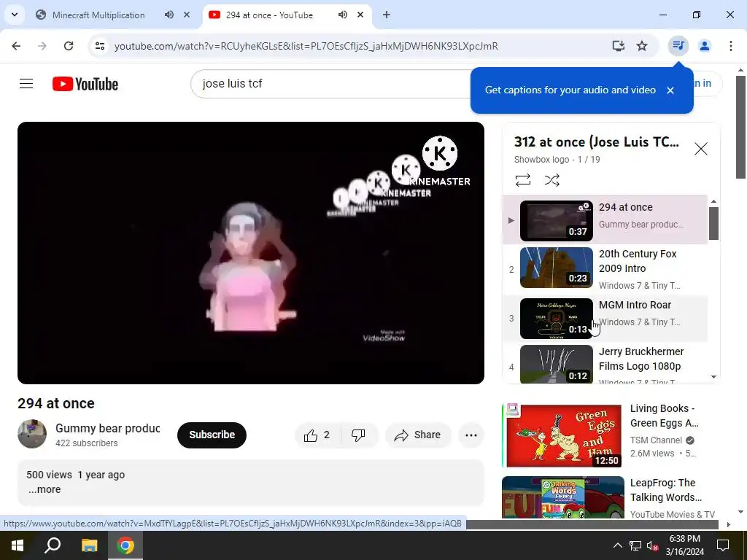Install app icon in address bar
747x560 pixels.
pyautogui.click(x=619, y=46)
